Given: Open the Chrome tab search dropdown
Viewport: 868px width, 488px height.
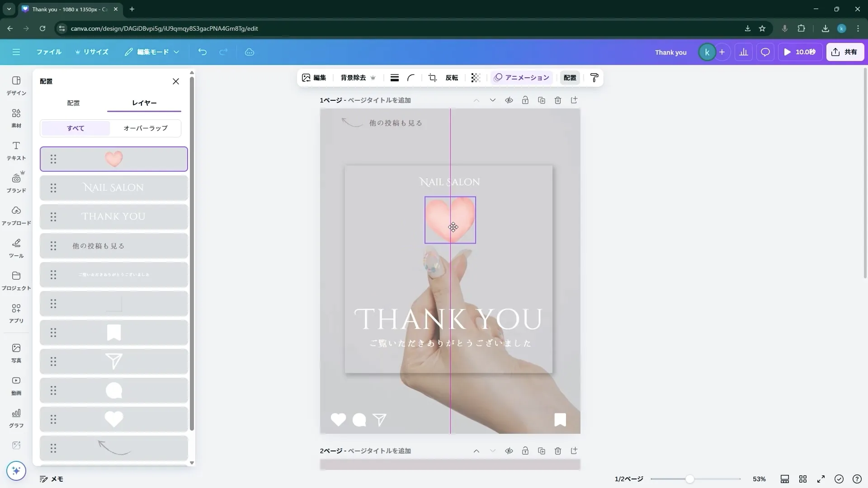Looking at the screenshot, I should pyautogui.click(x=9, y=9).
